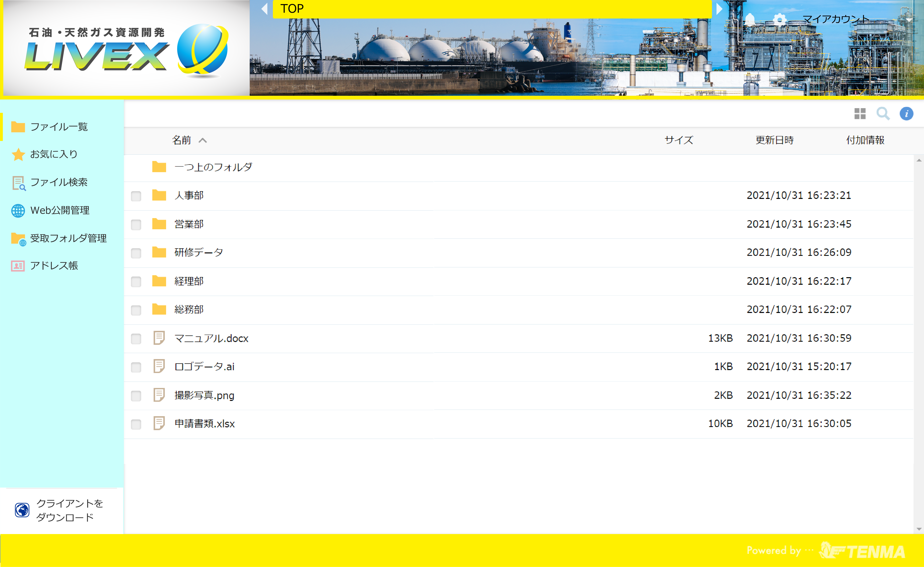
Task: Click the 経理部 folder icon
Action: [x=159, y=281]
